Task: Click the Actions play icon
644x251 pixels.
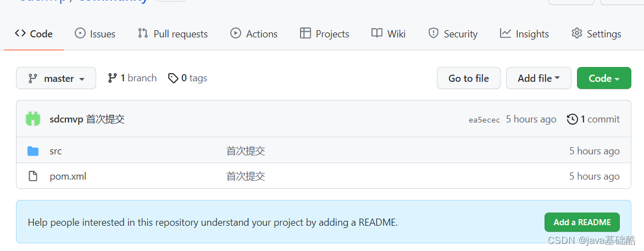Action: click(236, 34)
